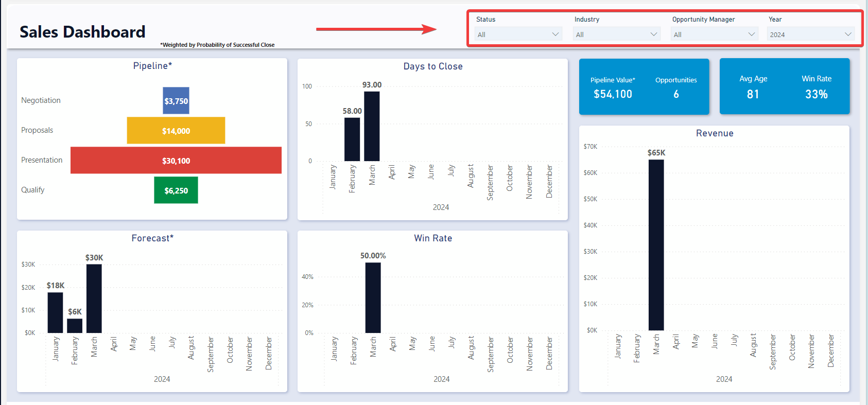Open the Status filter dropdown
868x405 pixels.
[x=518, y=34]
